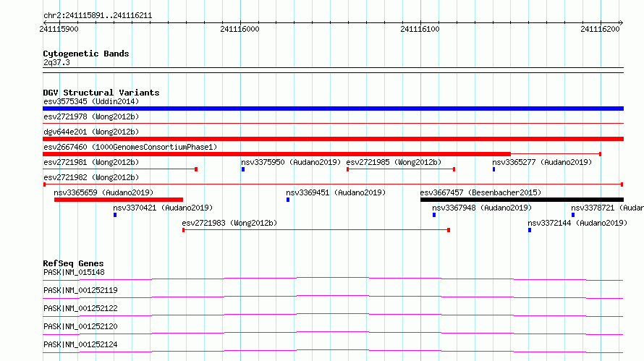Select the PASK|NM_001252122 transcript label
644x361 pixels.
point(80,308)
